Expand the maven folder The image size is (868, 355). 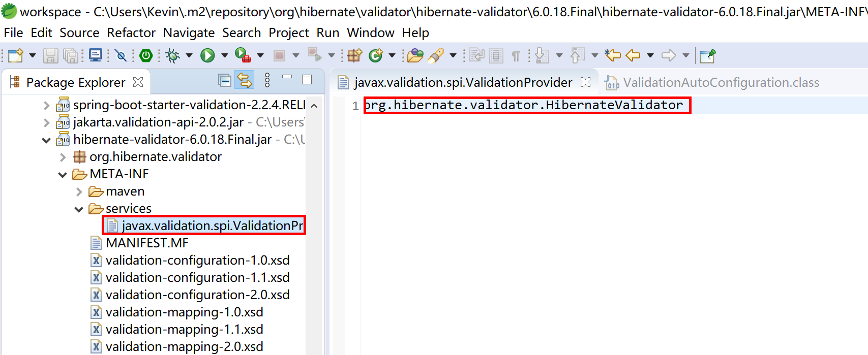pos(79,192)
